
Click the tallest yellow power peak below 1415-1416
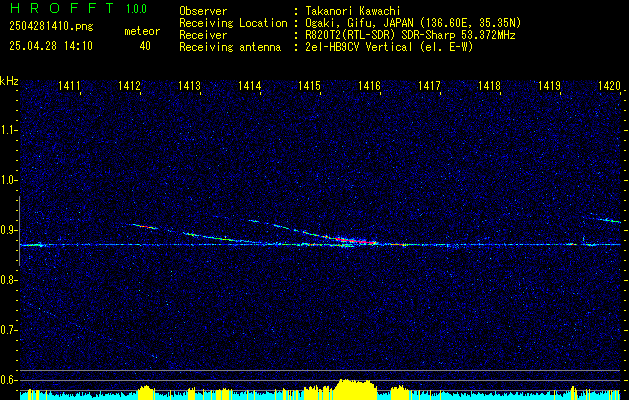pos(355,389)
